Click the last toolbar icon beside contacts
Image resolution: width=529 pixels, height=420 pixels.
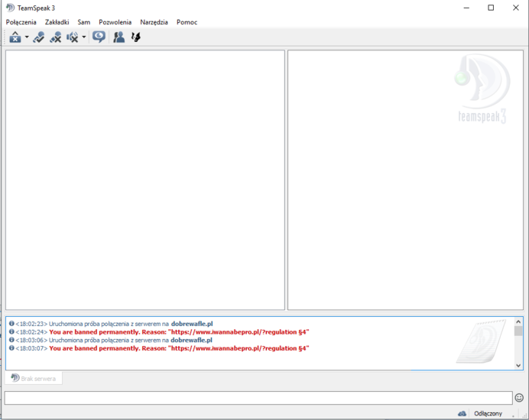pos(136,37)
